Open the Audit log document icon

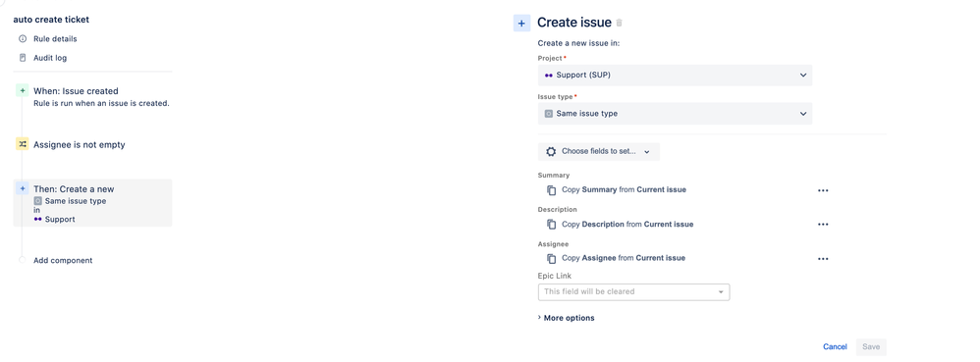point(23,58)
